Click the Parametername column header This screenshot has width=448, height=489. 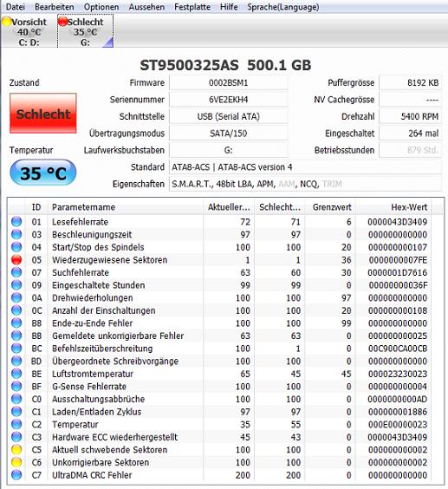[x=125, y=207]
